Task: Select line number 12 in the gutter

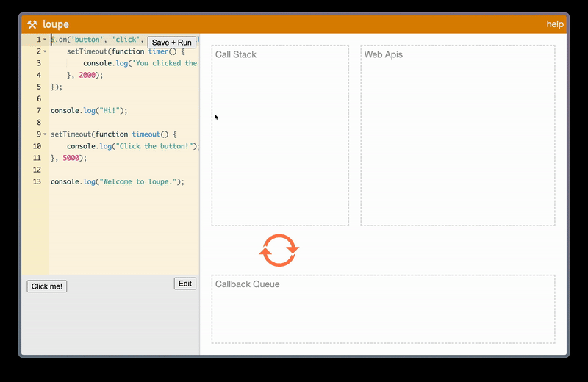Action: pos(37,170)
